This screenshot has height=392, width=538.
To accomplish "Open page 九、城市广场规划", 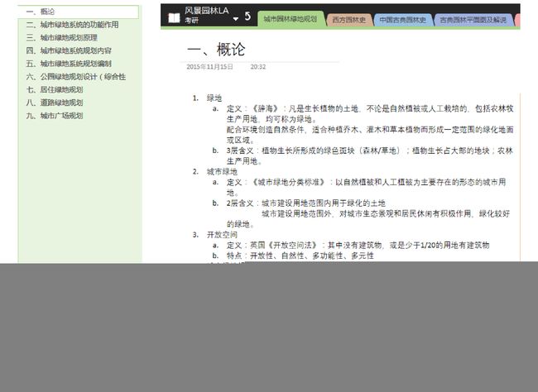I will (x=55, y=116).
